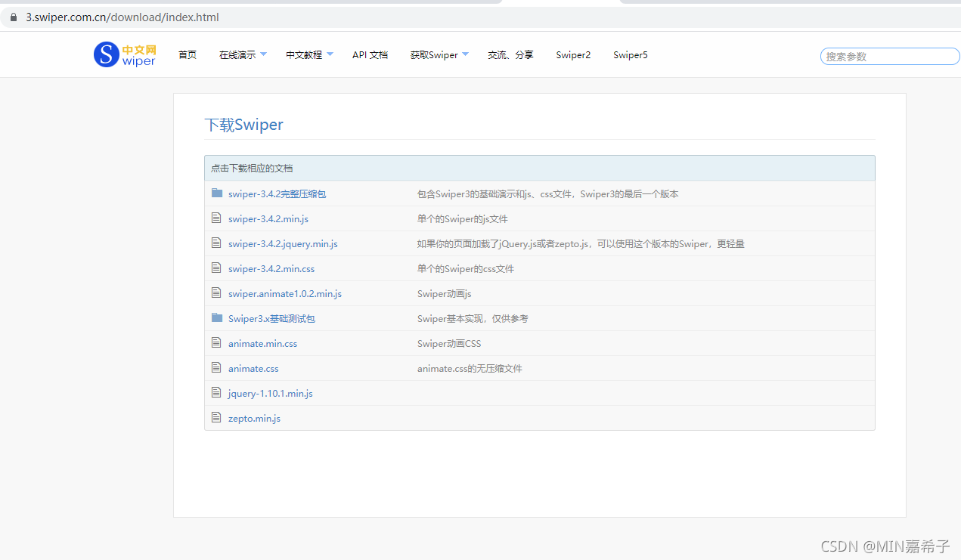The image size is (961, 560).
Task: Click folder icon beside Swiper3.x基础测试包
Action: tap(217, 318)
